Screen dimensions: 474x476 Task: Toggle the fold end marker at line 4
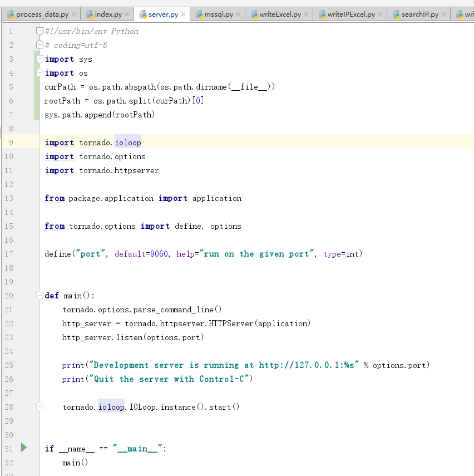point(39,73)
